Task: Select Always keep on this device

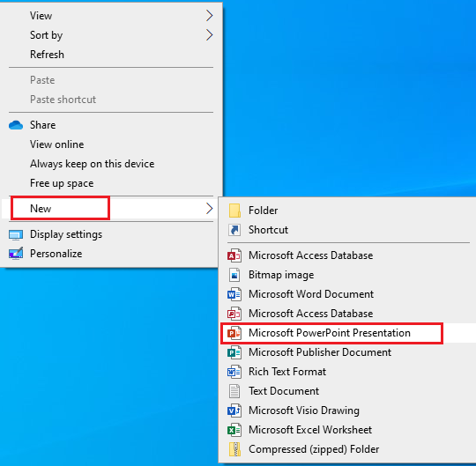Action: 92,164
